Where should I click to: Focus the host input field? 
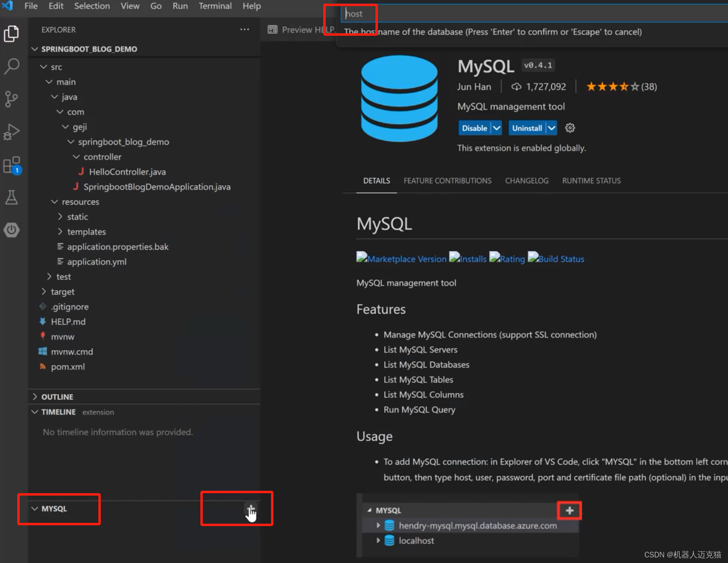click(x=534, y=14)
